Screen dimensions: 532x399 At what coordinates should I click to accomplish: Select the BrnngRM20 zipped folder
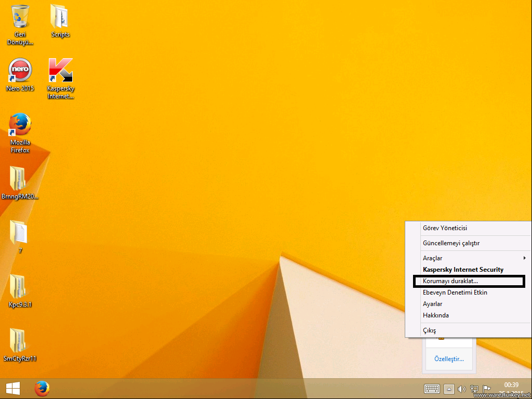20,179
